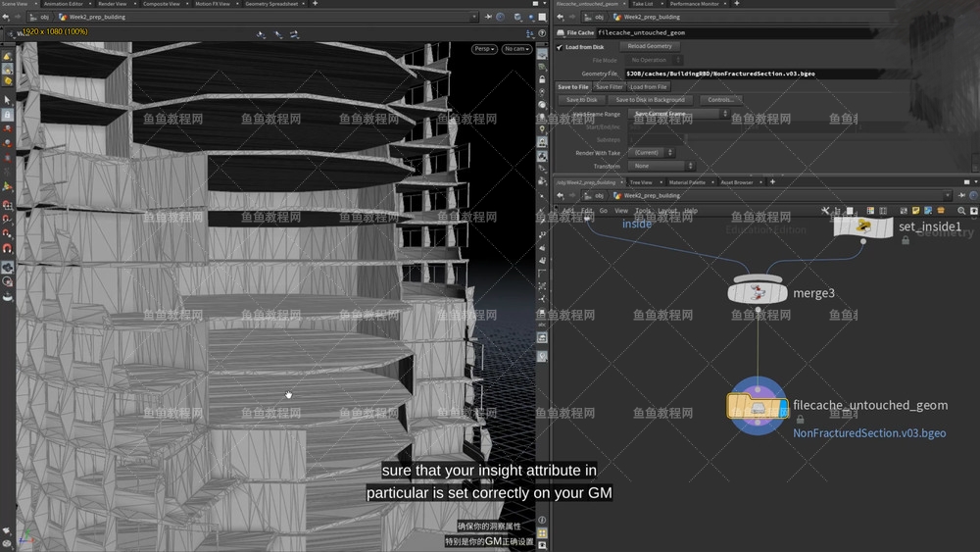This screenshot has height=552, width=980.
Task: Expand Scene View path history dropdown
Action: click(474, 17)
